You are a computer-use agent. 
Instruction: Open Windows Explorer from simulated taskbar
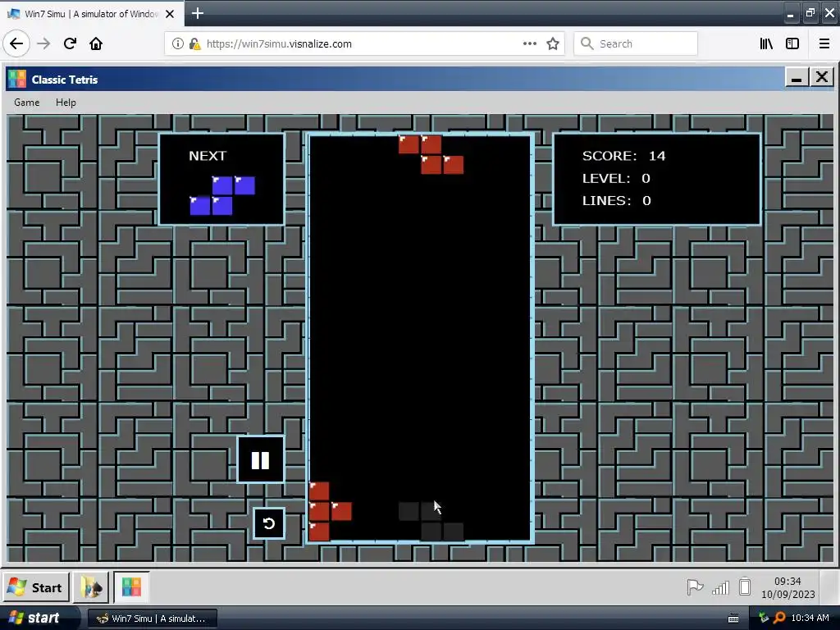pyautogui.click(x=91, y=587)
